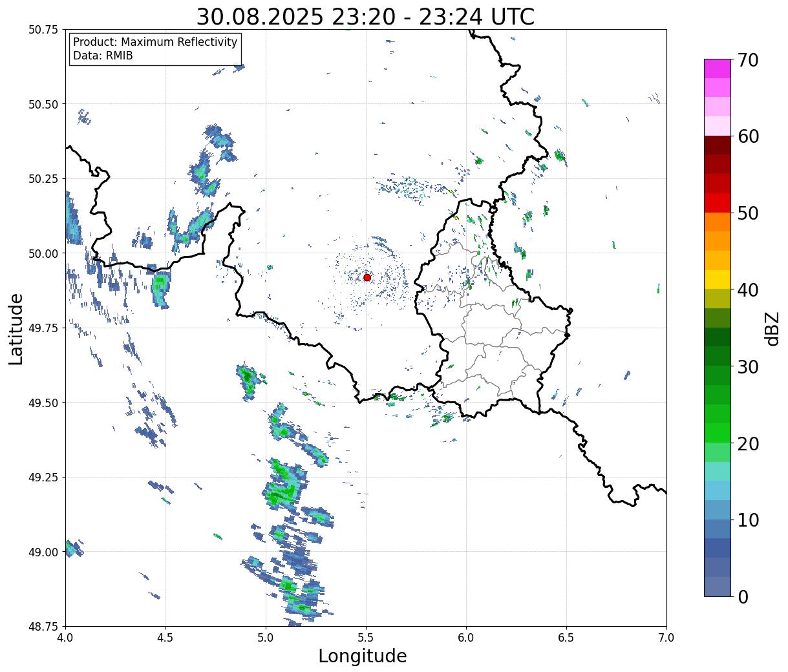Click longitude tick label '4.0'
The height and width of the screenshot is (672, 788).
(x=65, y=638)
